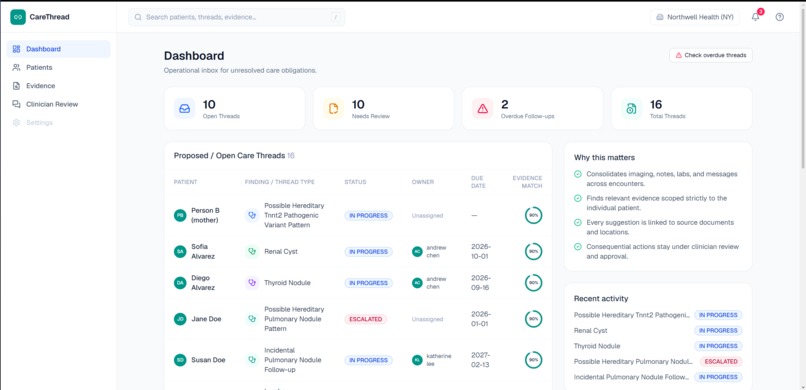Click katherine lee owner avatar
Viewport: 806px width, 390px height.
pyautogui.click(x=417, y=360)
